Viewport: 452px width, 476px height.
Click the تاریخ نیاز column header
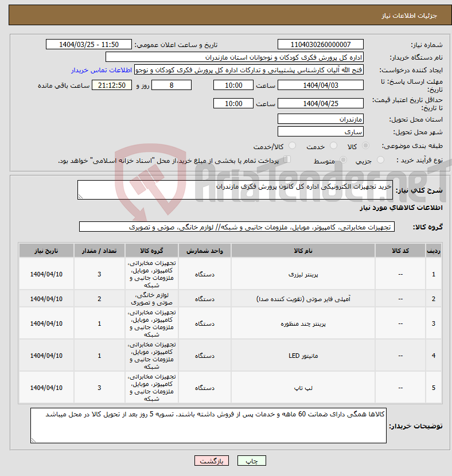tap(46, 251)
